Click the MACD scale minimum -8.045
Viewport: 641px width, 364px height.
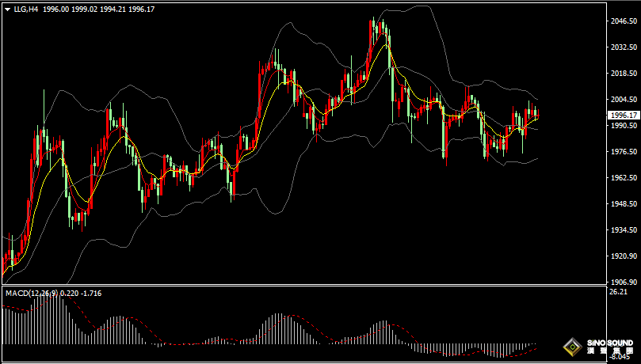pos(618,357)
